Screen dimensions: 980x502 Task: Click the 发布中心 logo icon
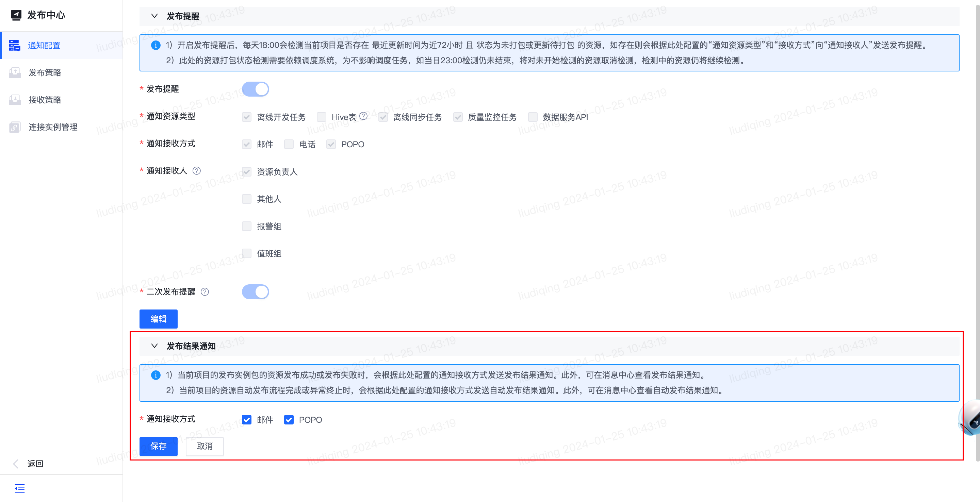click(x=16, y=15)
